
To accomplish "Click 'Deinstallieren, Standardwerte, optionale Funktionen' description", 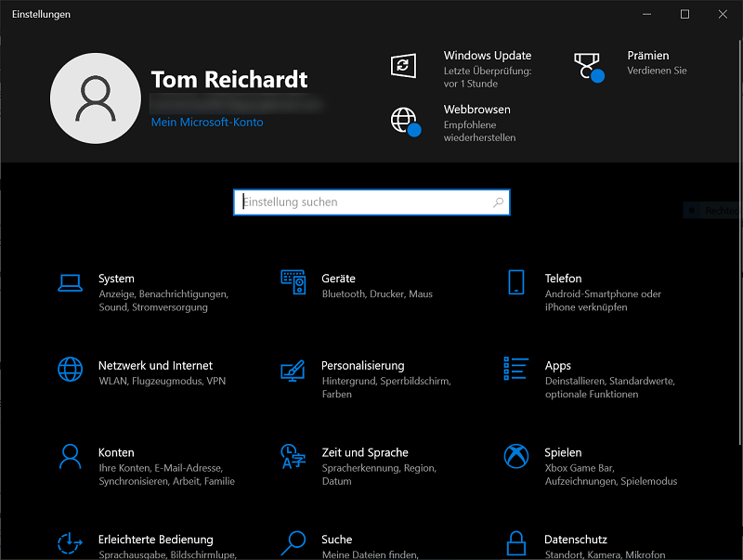I will [x=610, y=387].
